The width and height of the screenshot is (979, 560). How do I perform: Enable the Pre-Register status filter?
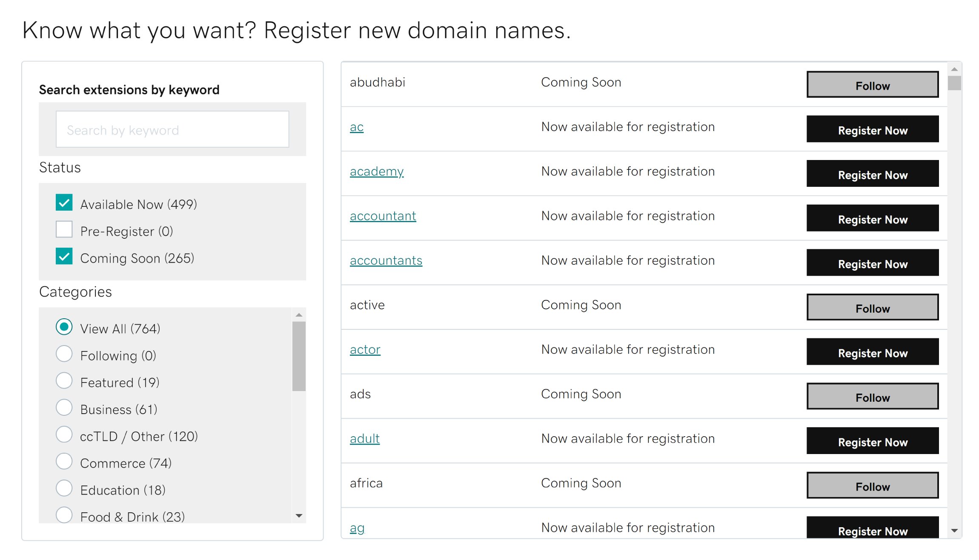pyautogui.click(x=64, y=230)
